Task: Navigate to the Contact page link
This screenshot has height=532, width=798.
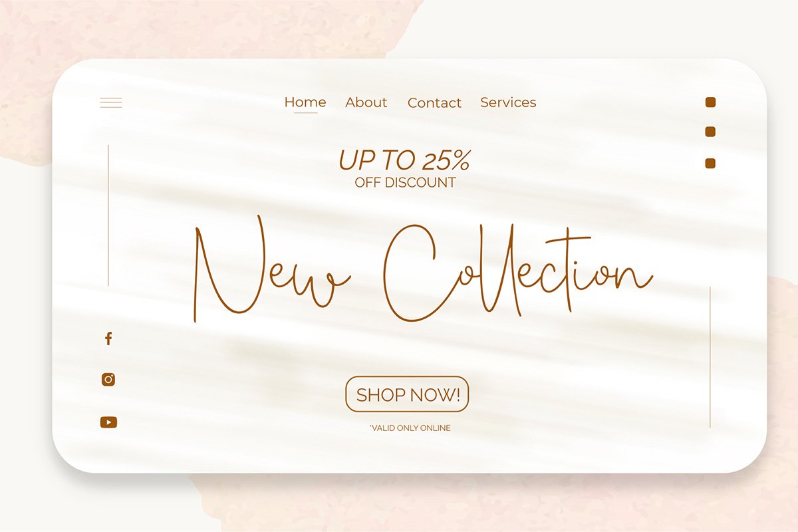Action: pyautogui.click(x=434, y=103)
